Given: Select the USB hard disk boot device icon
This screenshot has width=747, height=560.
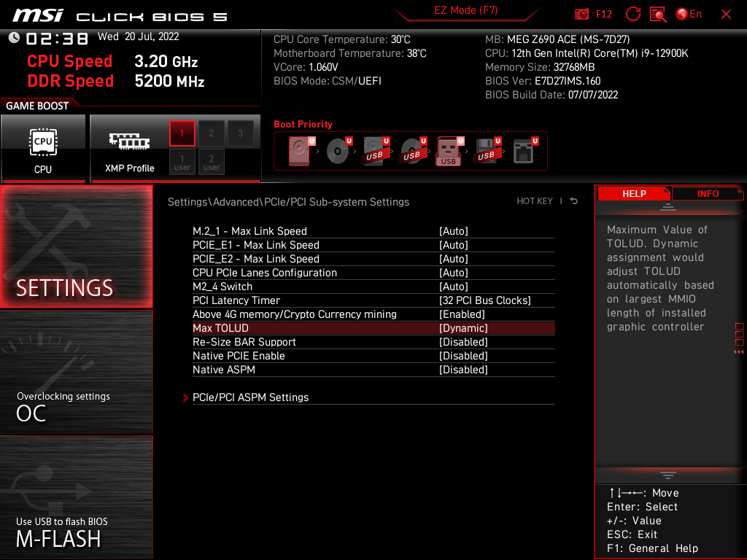Looking at the screenshot, I should 376,151.
